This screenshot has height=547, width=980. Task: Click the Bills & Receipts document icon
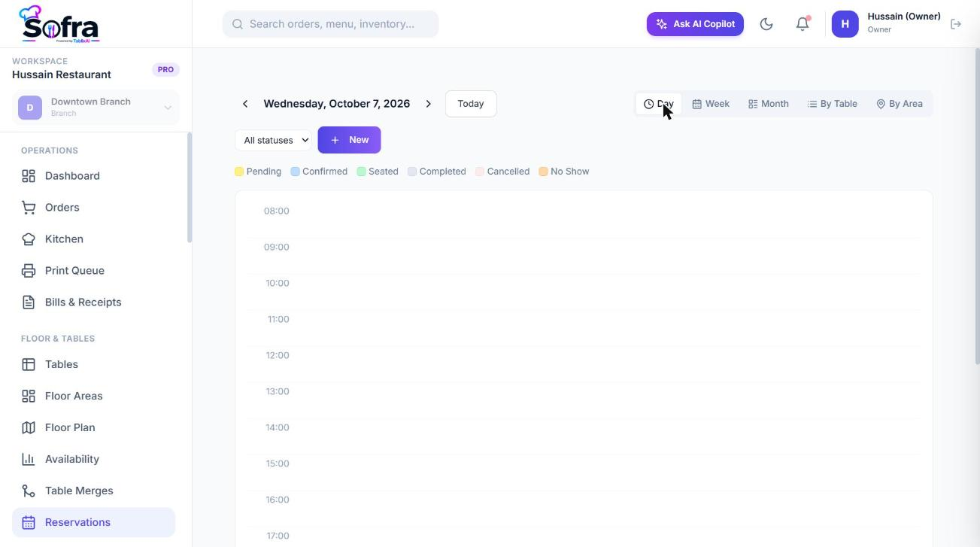(29, 302)
